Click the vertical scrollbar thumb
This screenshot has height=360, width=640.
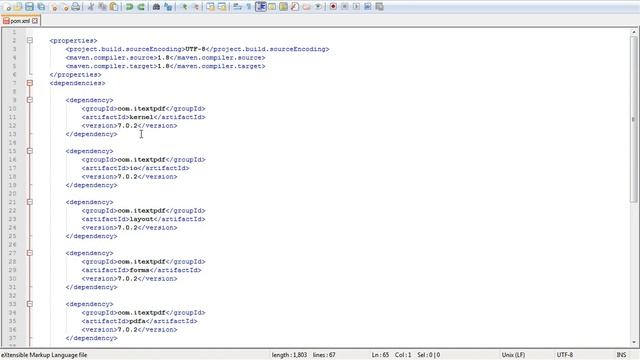click(x=633, y=119)
